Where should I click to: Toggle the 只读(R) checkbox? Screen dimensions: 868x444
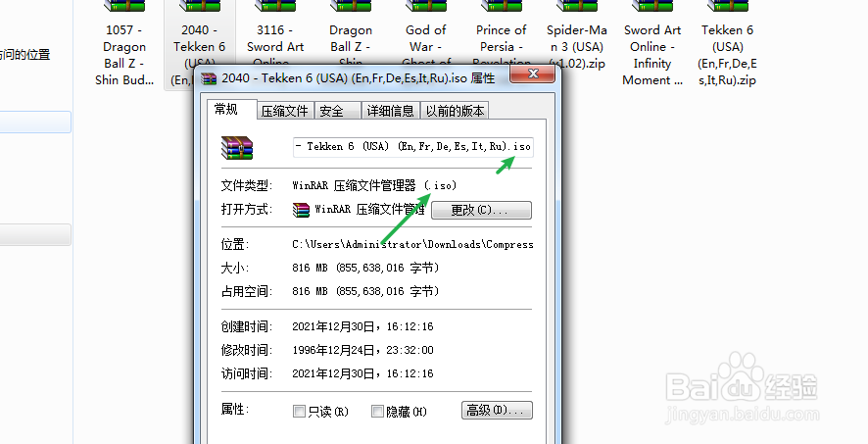[x=299, y=412]
